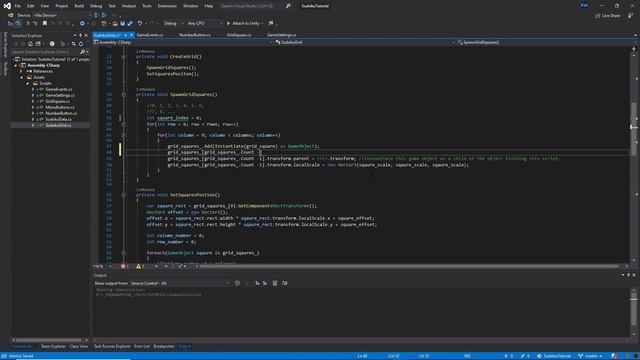
Task: Click the Visual Studio logo icon
Action: (x=7, y=6)
